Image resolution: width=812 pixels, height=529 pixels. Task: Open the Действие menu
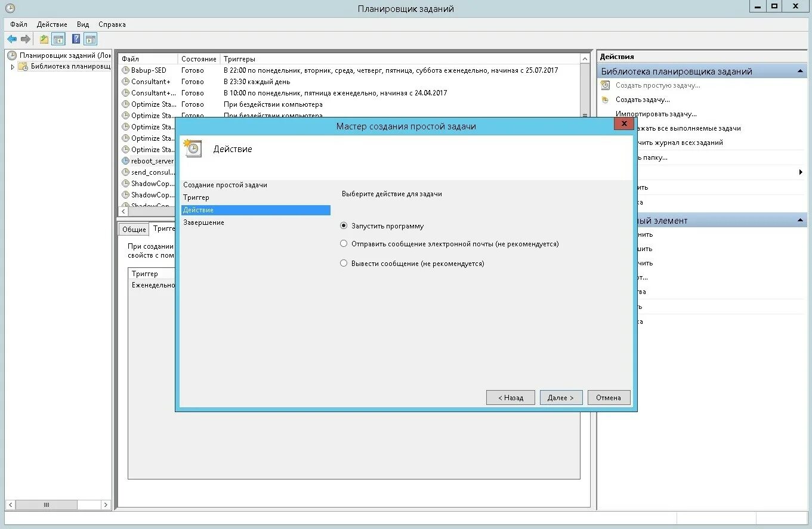coord(52,24)
